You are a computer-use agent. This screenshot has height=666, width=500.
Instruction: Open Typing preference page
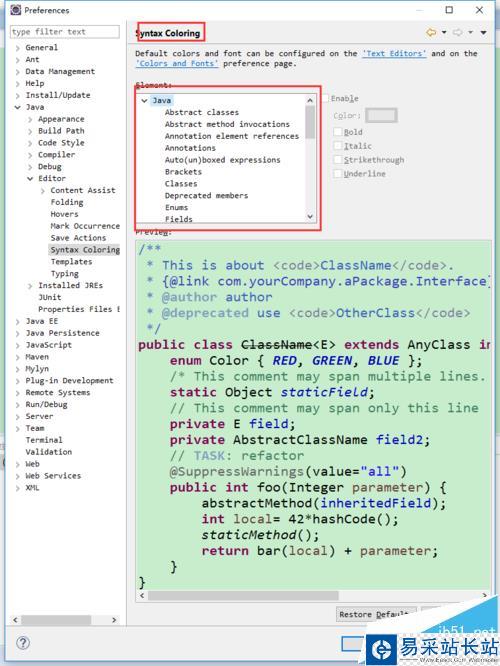tap(65, 274)
